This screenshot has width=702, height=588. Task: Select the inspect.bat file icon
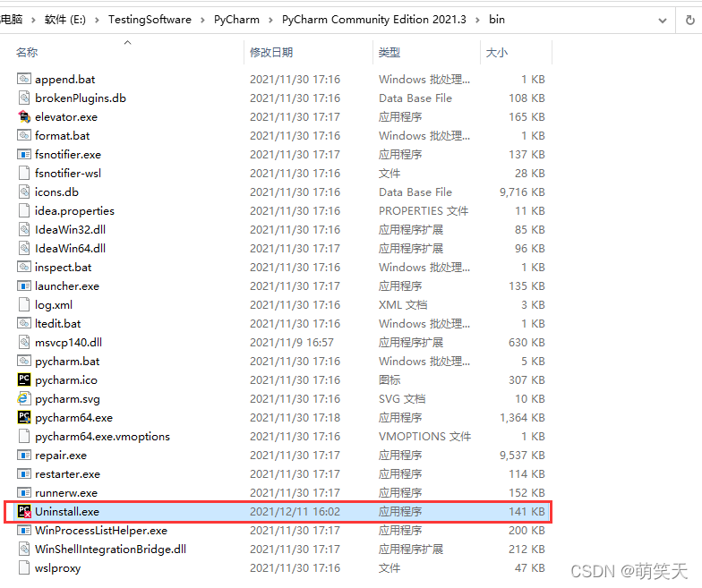[x=24, y=267]
